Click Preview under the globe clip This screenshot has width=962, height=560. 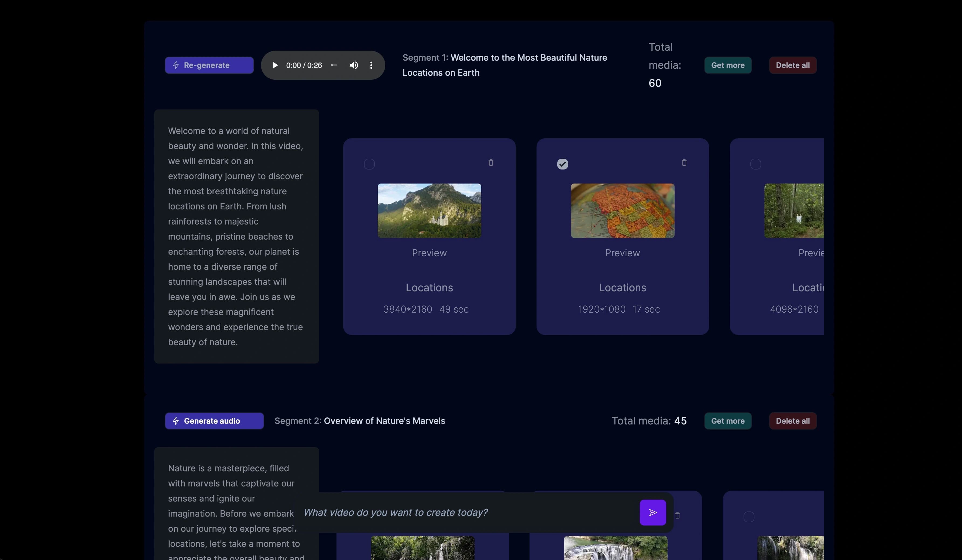[622, 253]
